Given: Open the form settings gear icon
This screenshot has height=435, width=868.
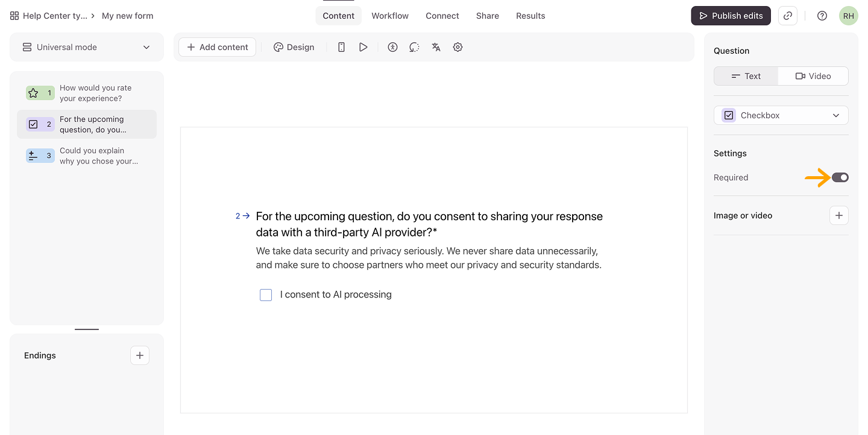Looking at the screenshot, I should pyautogui.click(x=458, y=47).
